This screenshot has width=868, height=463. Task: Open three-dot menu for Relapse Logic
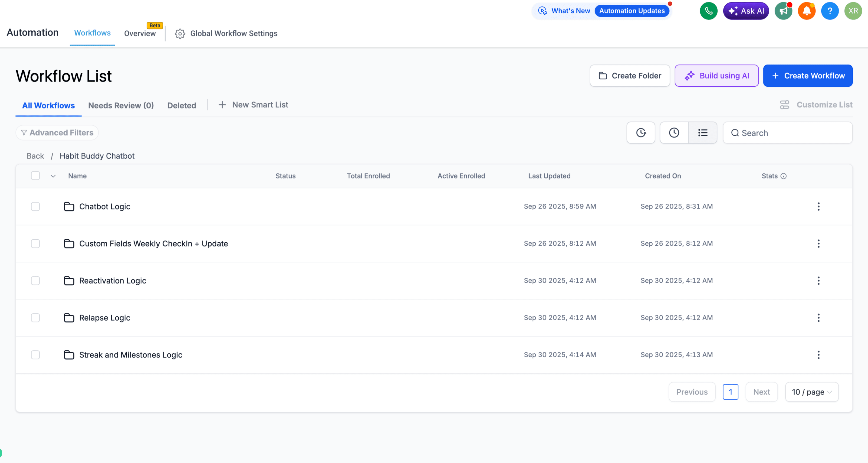point(819,318)
